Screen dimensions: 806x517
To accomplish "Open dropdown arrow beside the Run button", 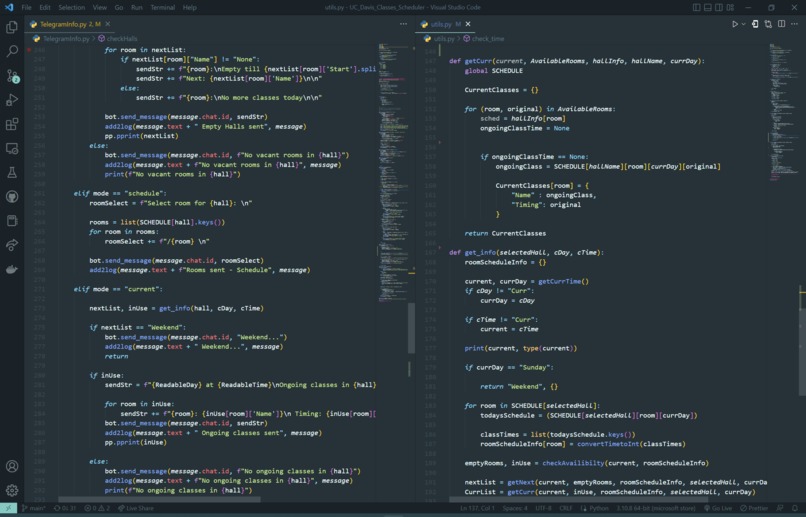I will 743,24.
